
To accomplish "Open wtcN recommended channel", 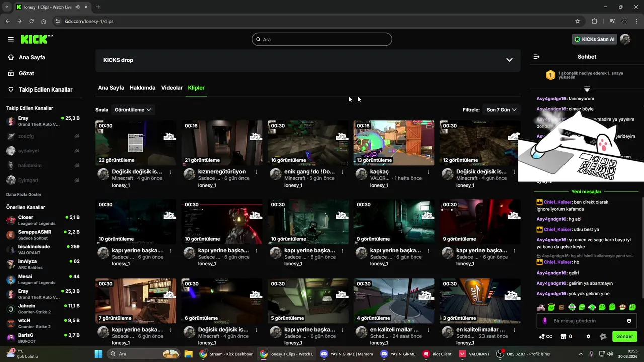I will (43, 323).
